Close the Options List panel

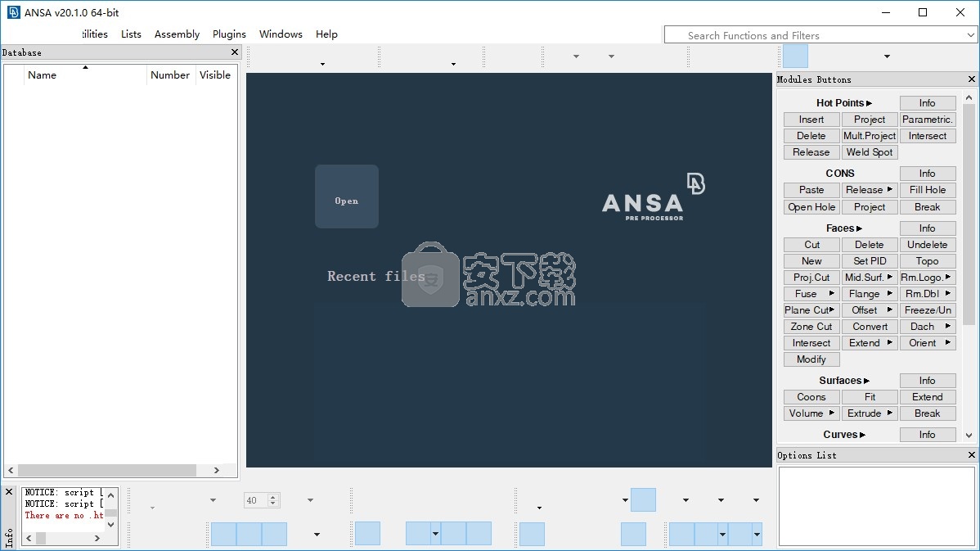click(971, 455)
